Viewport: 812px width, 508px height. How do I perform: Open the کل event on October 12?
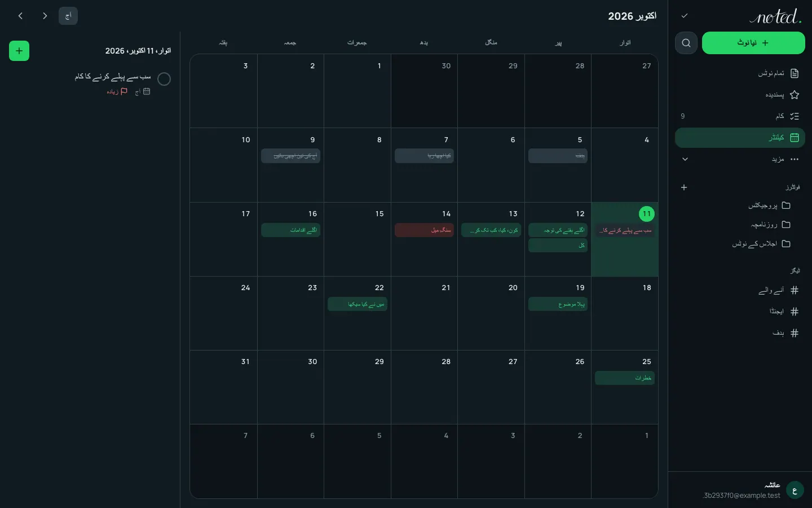(558, 246)
